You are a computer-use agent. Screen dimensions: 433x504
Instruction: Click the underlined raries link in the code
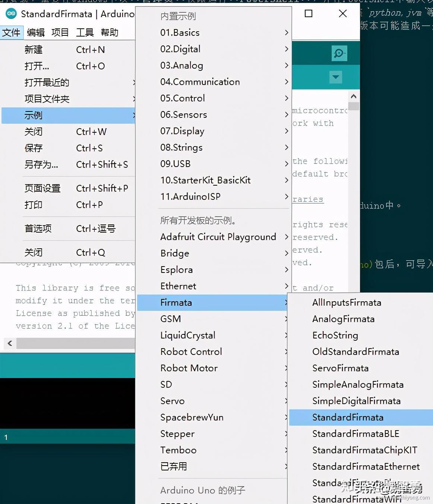point(307,199)
